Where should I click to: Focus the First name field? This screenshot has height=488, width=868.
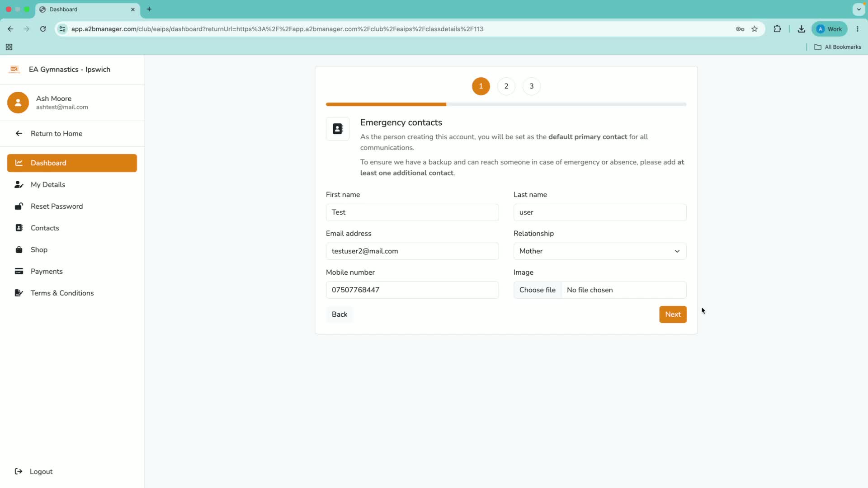(x=412, y=212)
